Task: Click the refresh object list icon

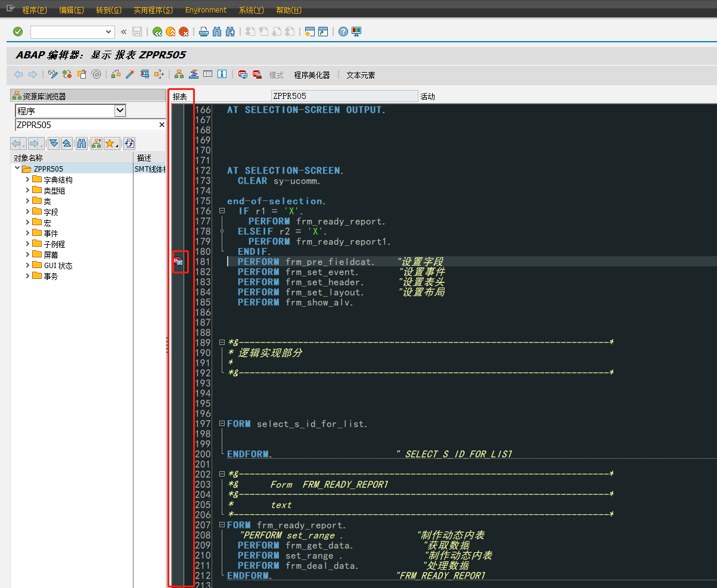Action: 129,144
